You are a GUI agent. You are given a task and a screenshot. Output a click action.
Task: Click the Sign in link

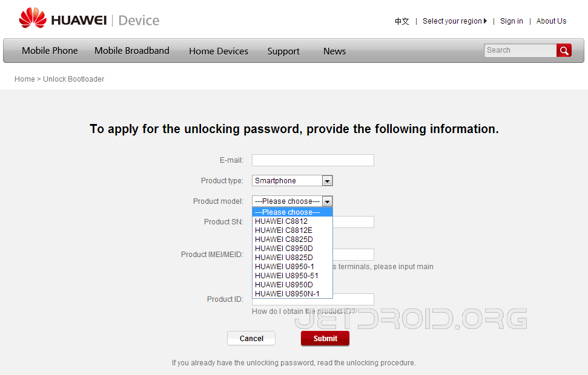point(512,21)
